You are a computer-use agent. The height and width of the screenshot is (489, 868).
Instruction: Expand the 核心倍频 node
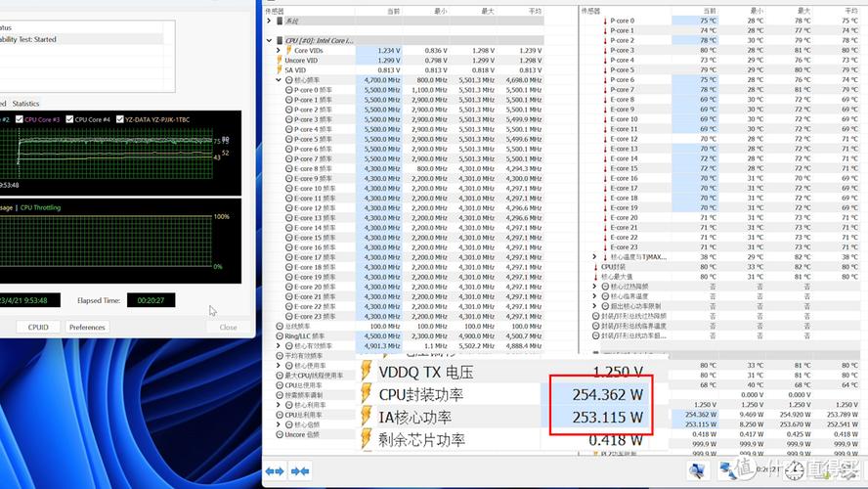[x=279, y=424]
